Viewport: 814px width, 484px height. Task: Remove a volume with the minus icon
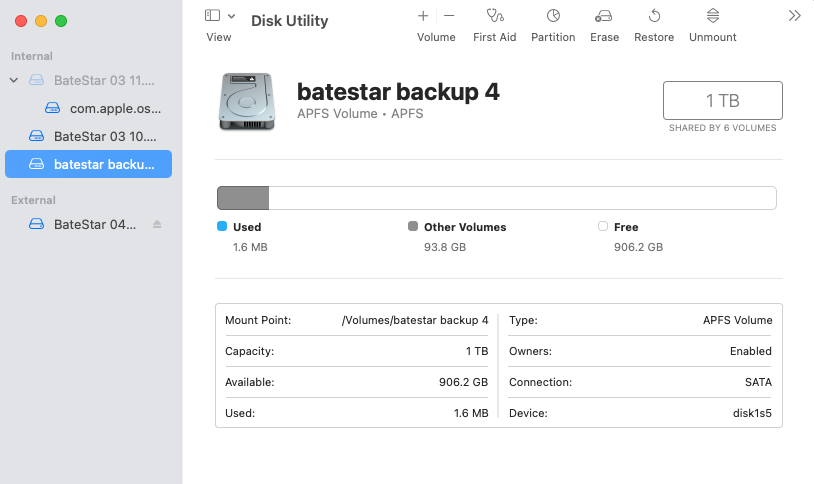(449, 16)
